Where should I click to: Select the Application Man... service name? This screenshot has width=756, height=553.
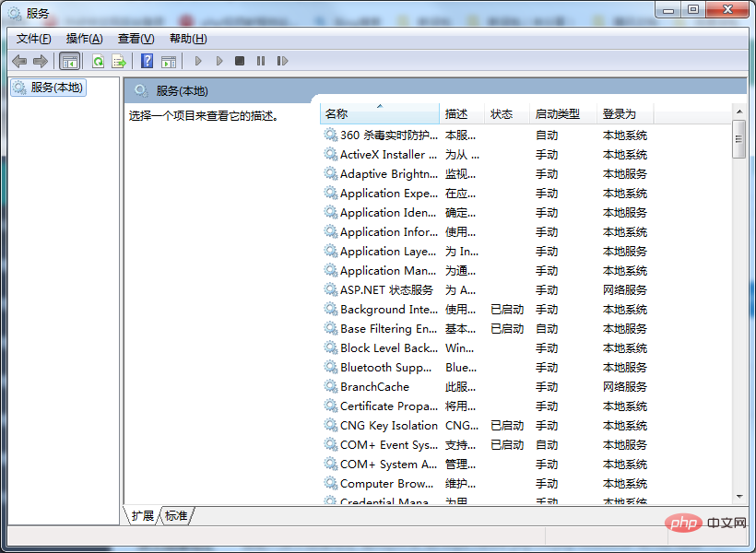point(387,270)
